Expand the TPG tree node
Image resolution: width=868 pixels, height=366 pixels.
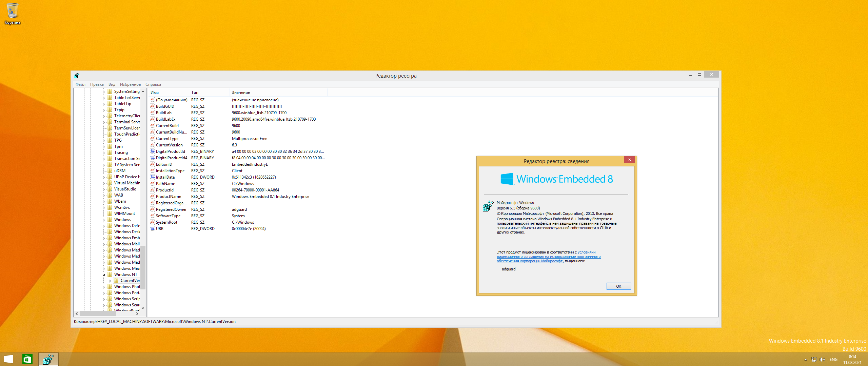104,141
